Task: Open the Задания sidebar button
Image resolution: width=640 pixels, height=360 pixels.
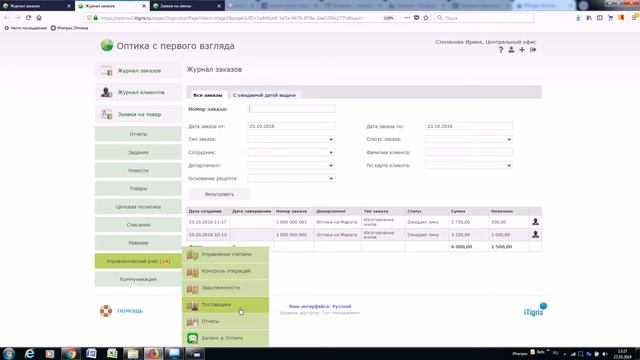Action: point(138,152)
